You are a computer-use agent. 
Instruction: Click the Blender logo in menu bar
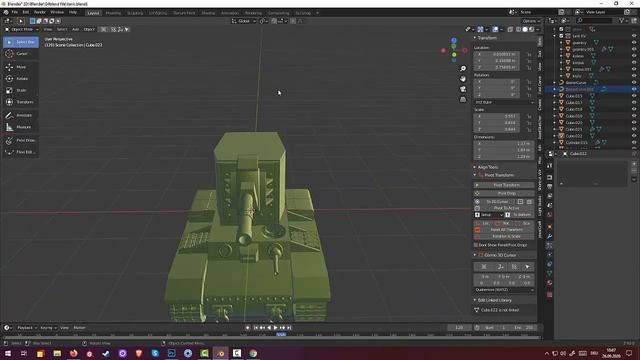click(6, 13)
